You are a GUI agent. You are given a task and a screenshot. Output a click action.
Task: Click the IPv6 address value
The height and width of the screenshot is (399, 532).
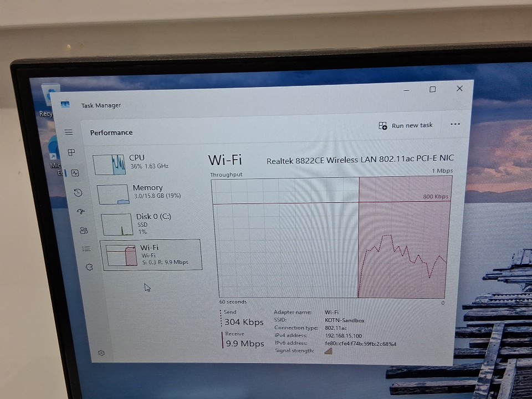(x=360, y=344)
